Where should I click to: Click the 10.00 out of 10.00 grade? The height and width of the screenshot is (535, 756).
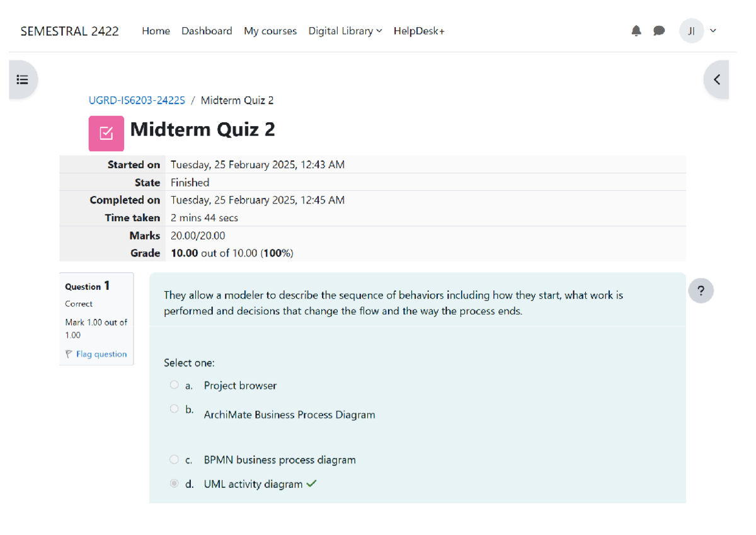pos(232,253)
